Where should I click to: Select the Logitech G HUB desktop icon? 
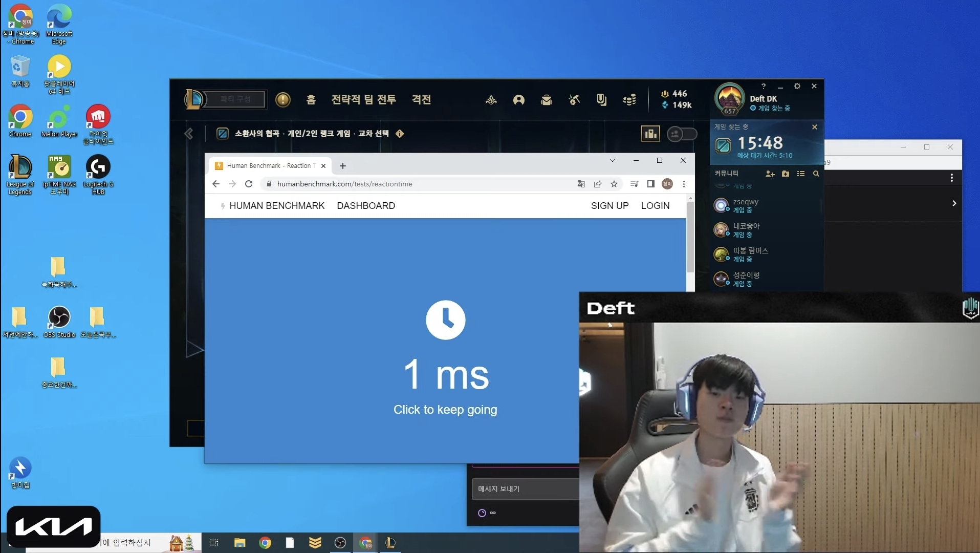coord(98,175)
